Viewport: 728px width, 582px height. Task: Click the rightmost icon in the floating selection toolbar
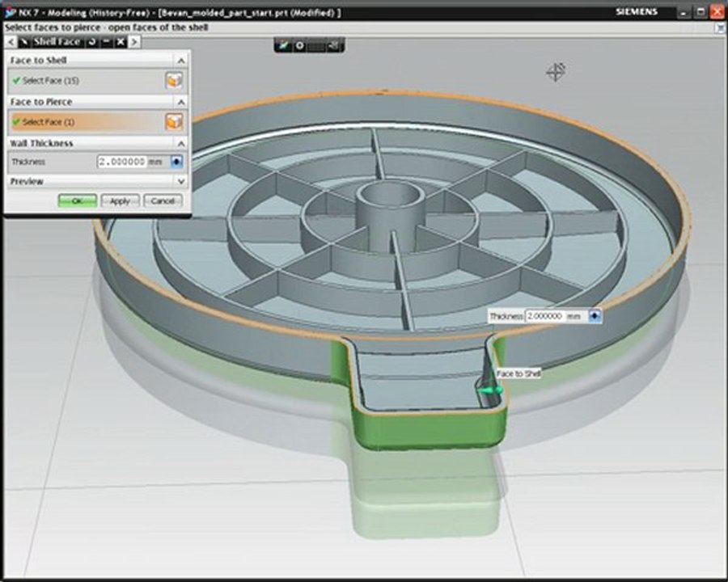334,45
